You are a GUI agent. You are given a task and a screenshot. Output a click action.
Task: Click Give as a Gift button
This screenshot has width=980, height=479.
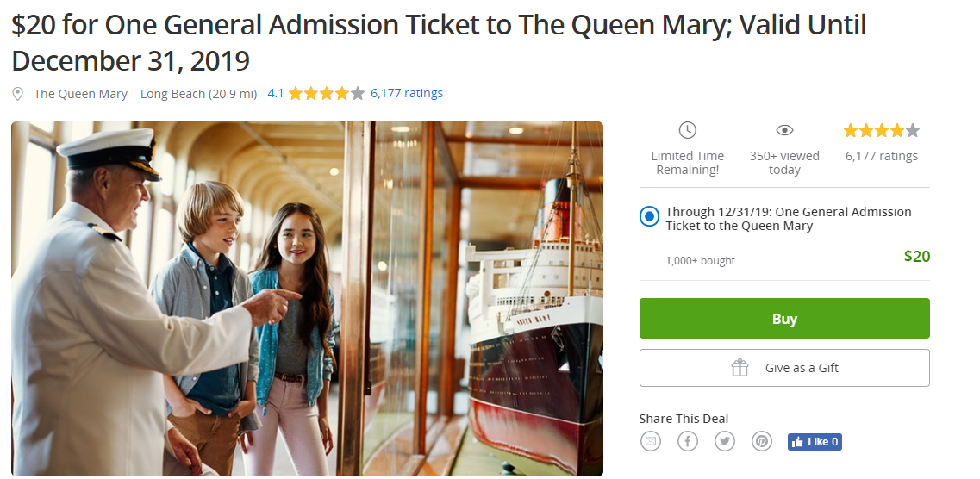(783, 368)
